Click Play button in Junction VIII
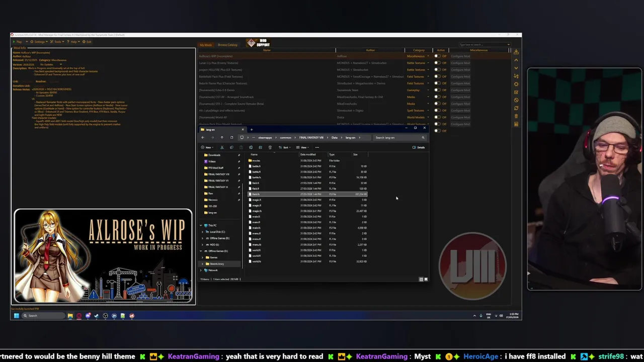 point(18,42)
